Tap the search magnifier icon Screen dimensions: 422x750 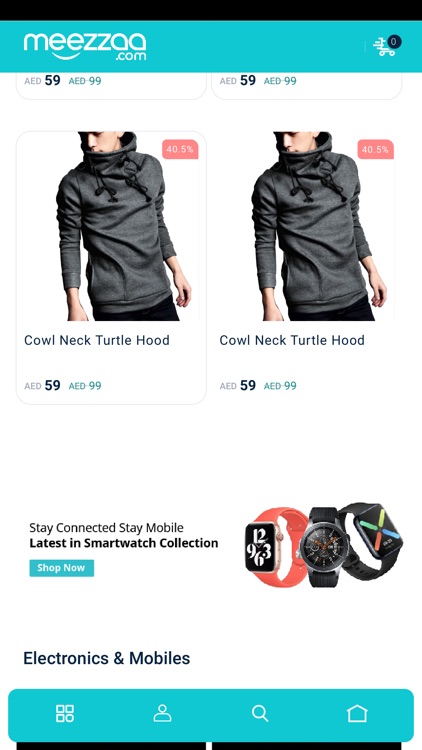coord(260,713)
